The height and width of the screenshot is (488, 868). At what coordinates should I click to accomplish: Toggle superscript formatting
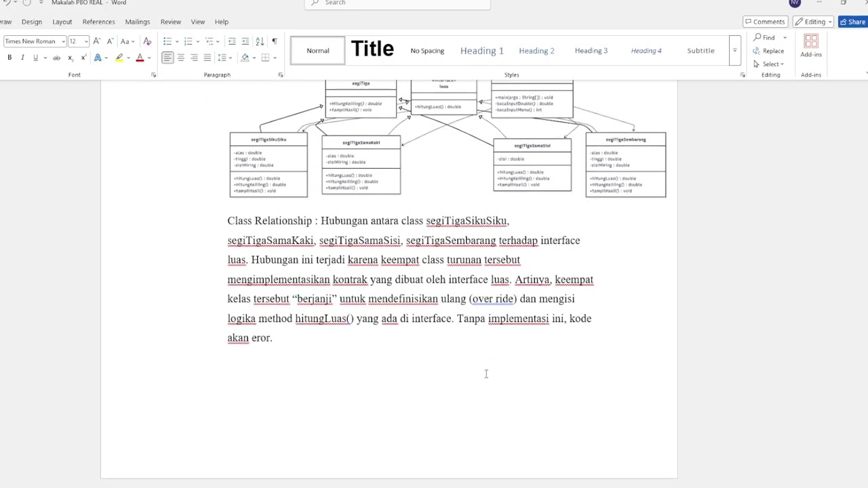[83, 58]
